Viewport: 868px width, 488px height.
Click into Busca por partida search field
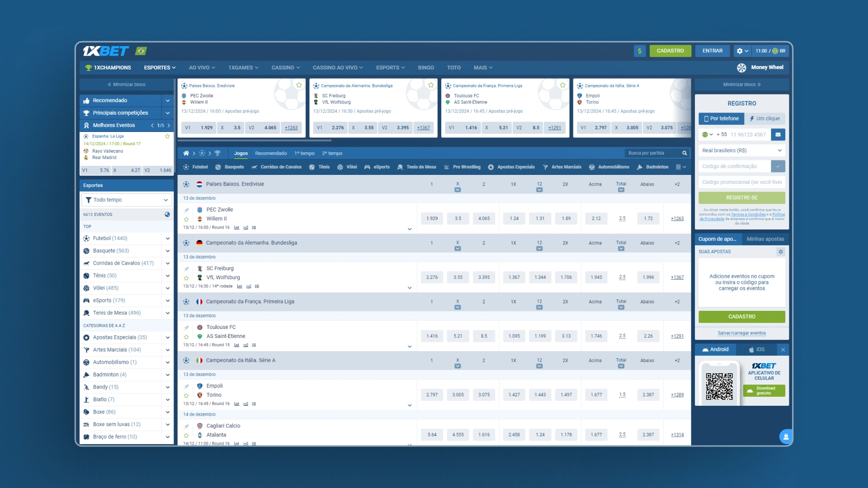pyautogui.click(x=653, y=153)
